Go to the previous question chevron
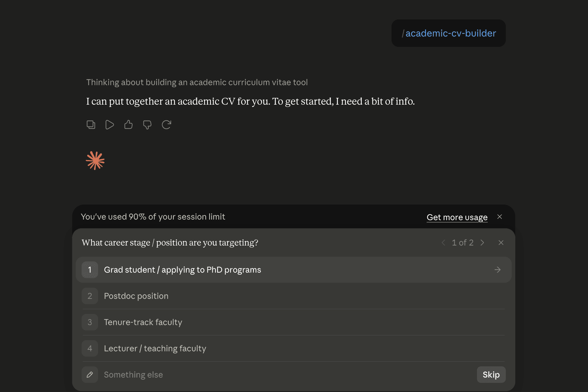Viewport: 588px width, 392px height. click(x=443, y=243)
